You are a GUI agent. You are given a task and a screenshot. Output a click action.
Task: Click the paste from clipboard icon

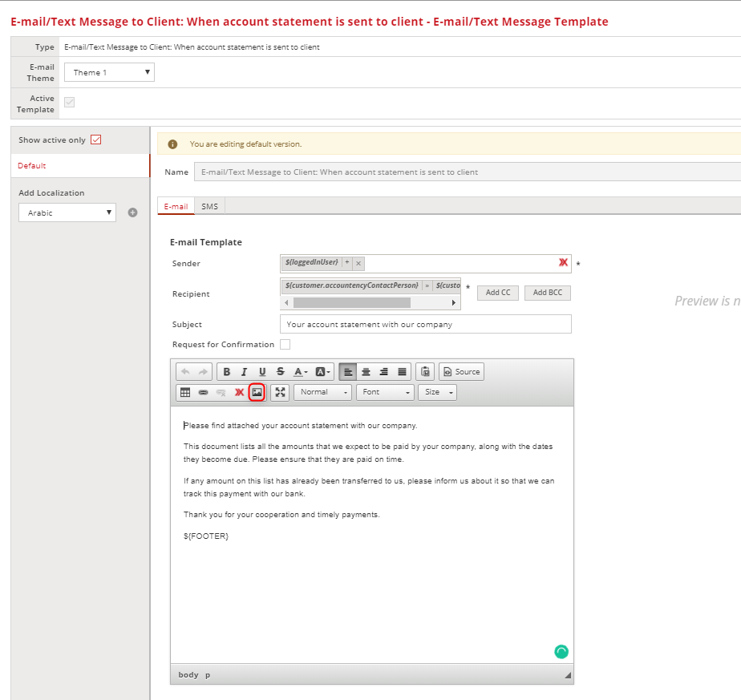tap(425, 372)
